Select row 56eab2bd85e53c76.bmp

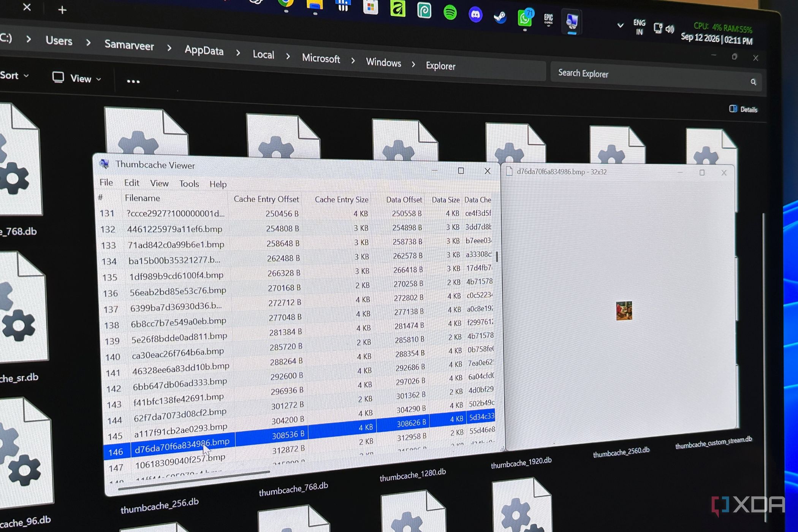(298, 288)
